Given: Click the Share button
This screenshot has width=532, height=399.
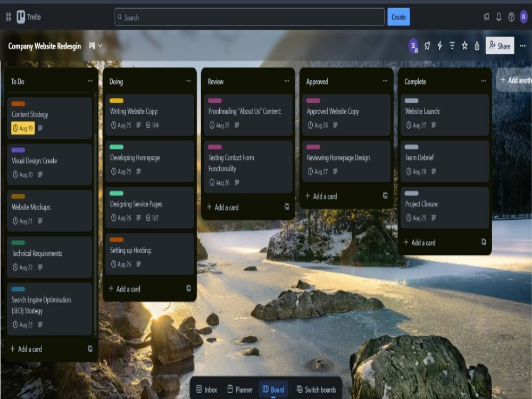Looking at the screenshot, I should (500, 46).
